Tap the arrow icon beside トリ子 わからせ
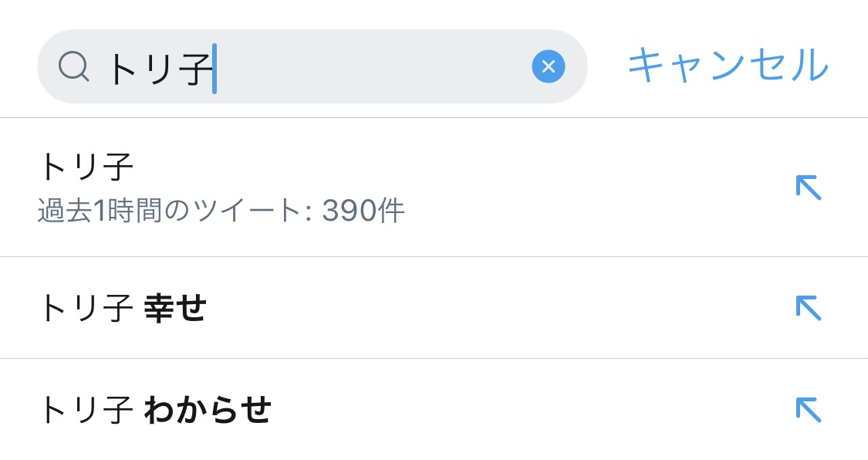 tap(808, 410)
